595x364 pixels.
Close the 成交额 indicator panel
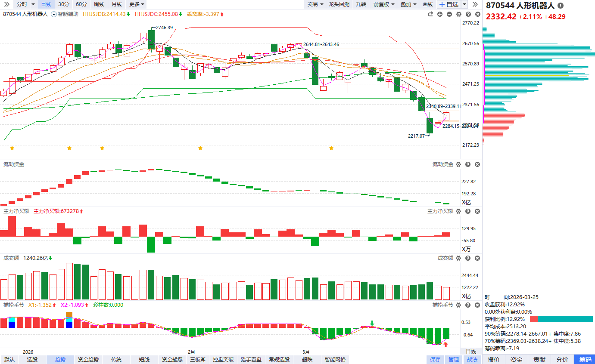(477, 258)
